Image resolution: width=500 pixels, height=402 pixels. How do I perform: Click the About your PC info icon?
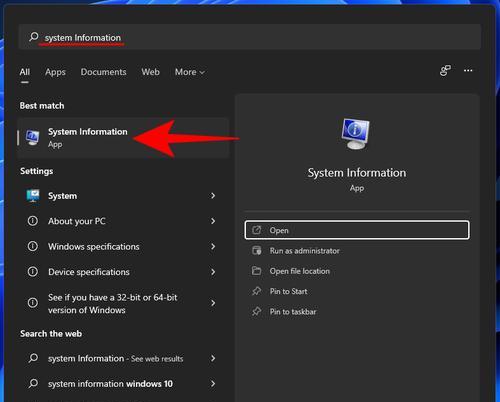point(33,221)
